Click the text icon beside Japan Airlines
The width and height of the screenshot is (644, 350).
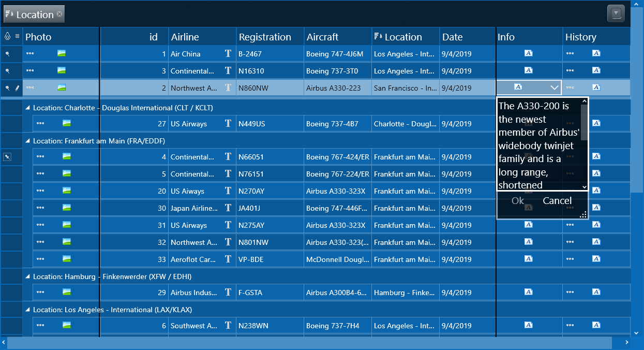point(228,208)
